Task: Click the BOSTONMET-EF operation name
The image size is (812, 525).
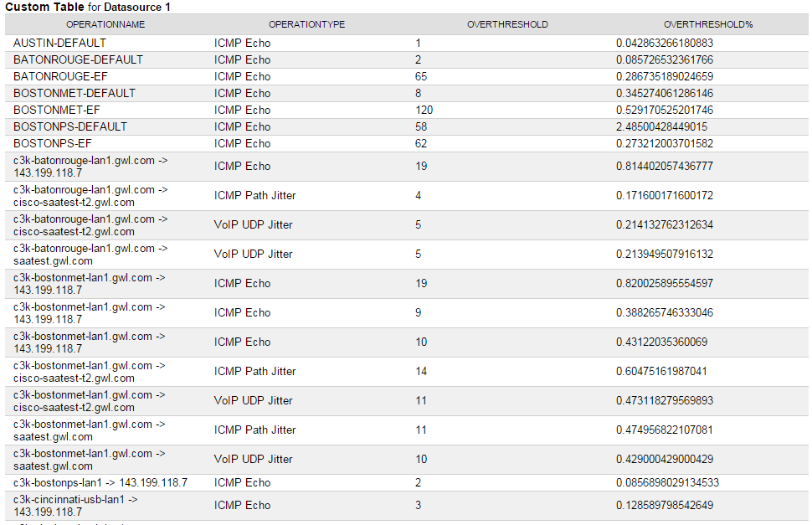Action: [57, 111]
